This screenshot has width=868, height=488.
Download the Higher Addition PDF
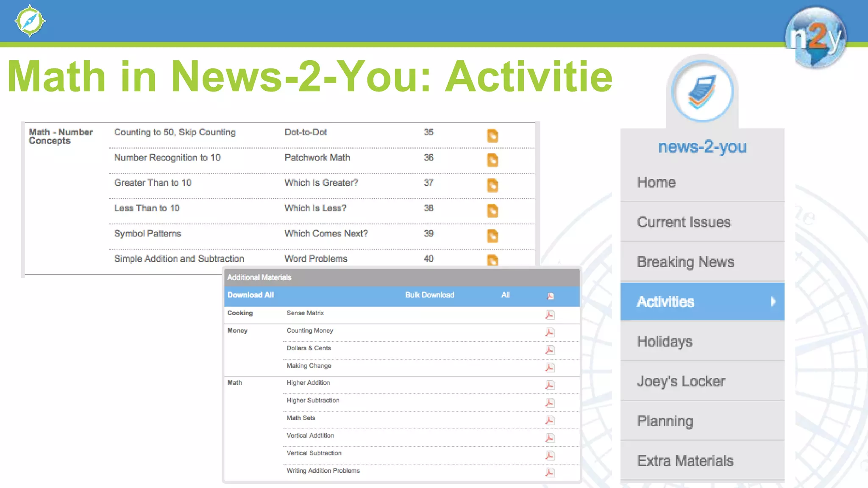point(550,385)
